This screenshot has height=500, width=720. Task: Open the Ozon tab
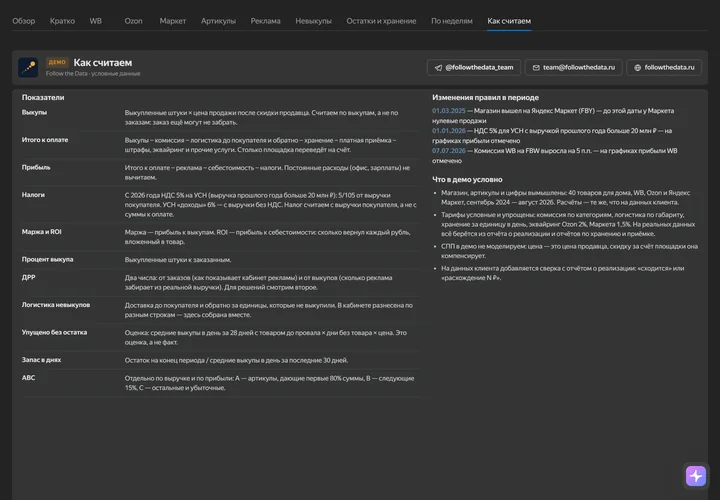point(133,21)
